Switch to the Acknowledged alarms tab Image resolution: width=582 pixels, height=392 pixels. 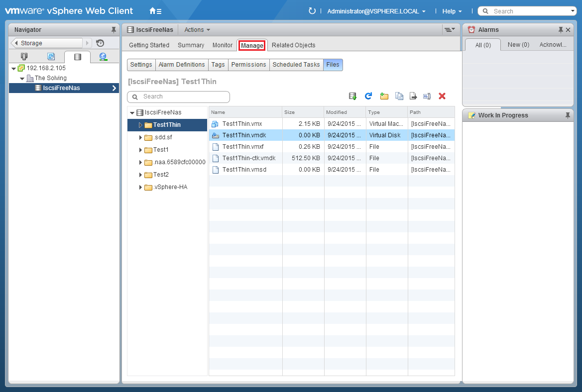553,44
